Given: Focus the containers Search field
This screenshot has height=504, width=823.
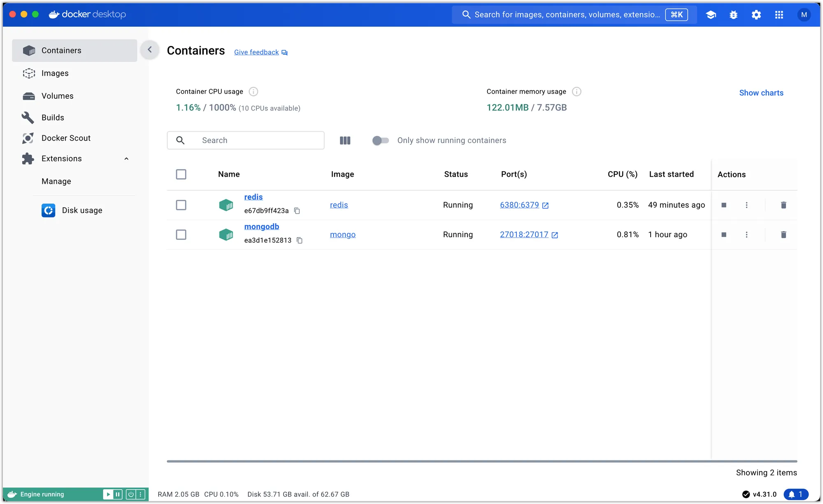Looking at the screenshot, I should [x=246, y=141].
